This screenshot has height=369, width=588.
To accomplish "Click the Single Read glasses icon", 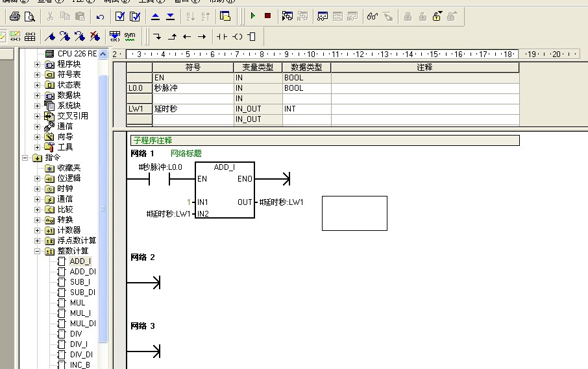I will coord(373,16).
